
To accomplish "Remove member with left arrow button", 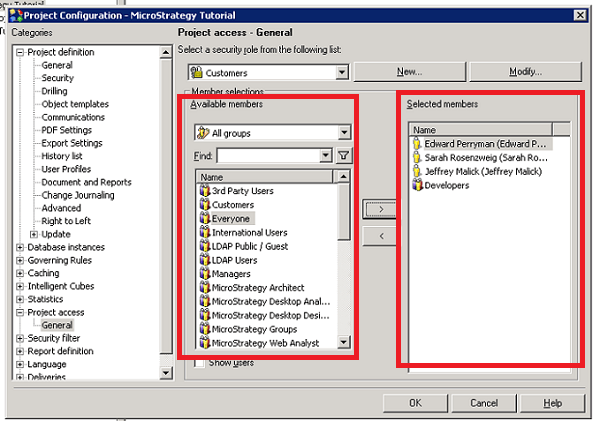I will click(x=380, y=236).
